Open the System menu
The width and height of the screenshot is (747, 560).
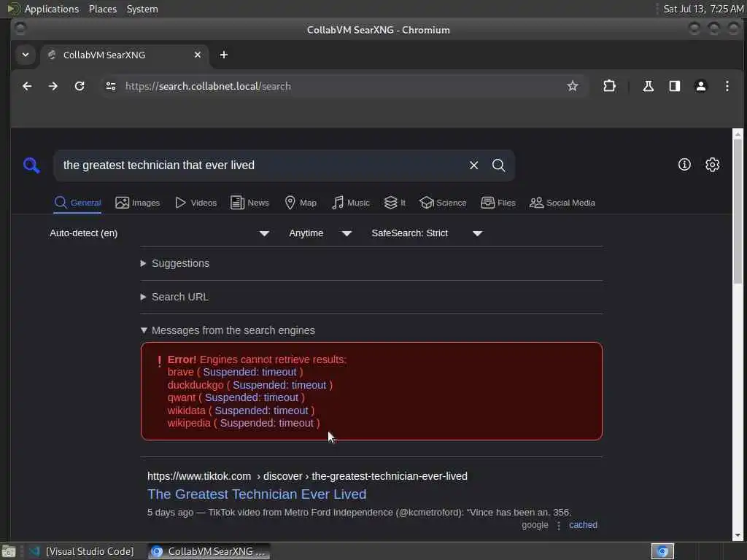tap(142, 9)
